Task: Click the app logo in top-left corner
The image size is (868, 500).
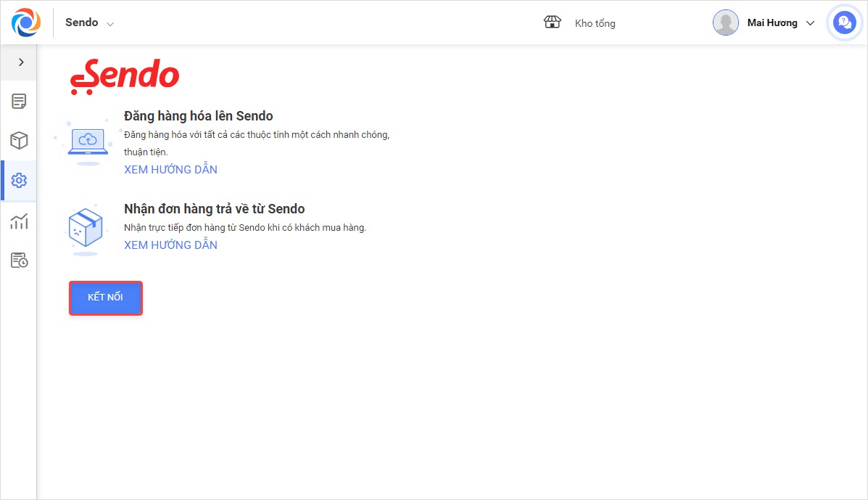Action: (x=26, y=22)
